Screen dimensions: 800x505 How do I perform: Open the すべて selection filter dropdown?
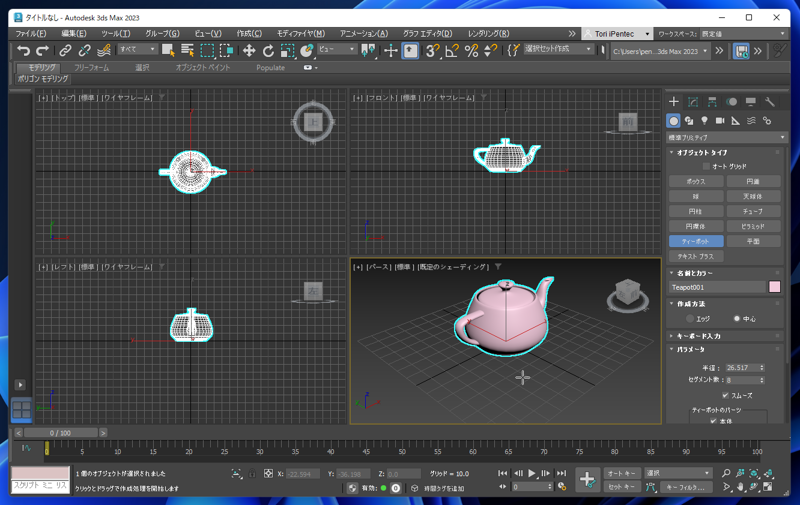(137, 49)
